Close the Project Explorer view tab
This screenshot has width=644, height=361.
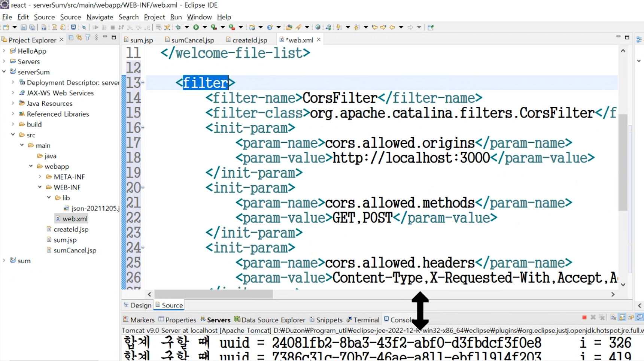point(61,39)
